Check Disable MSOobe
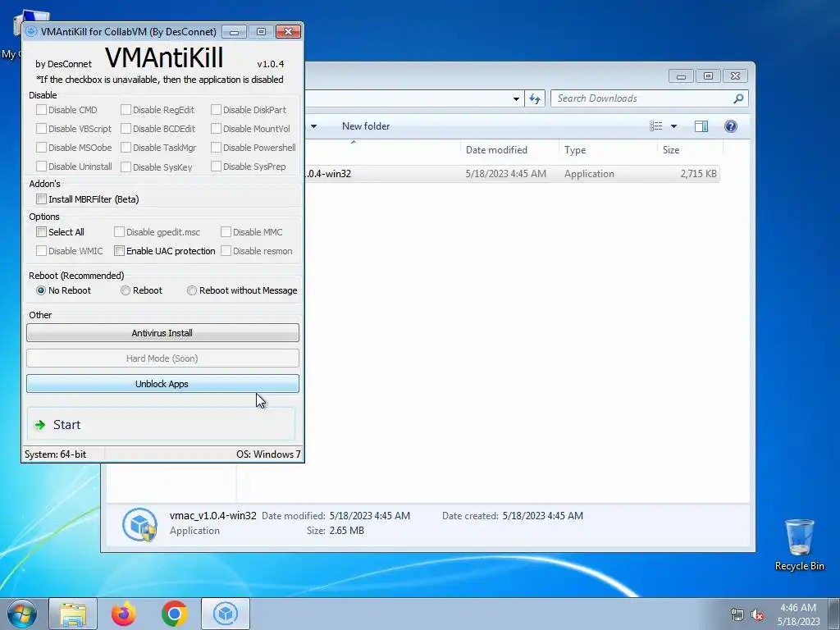Image resolution: width=840 pixels, height=630 pixels. (41, 148)
